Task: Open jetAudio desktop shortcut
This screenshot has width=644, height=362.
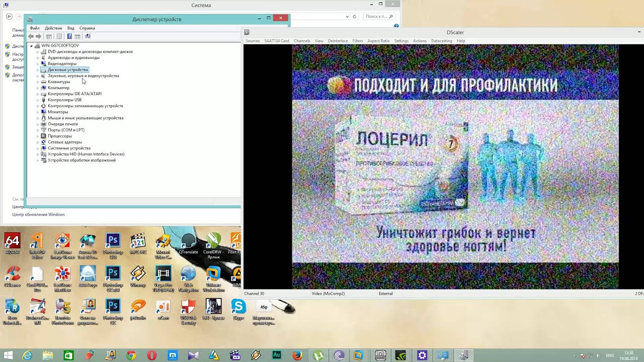Action: click(138, 309)
